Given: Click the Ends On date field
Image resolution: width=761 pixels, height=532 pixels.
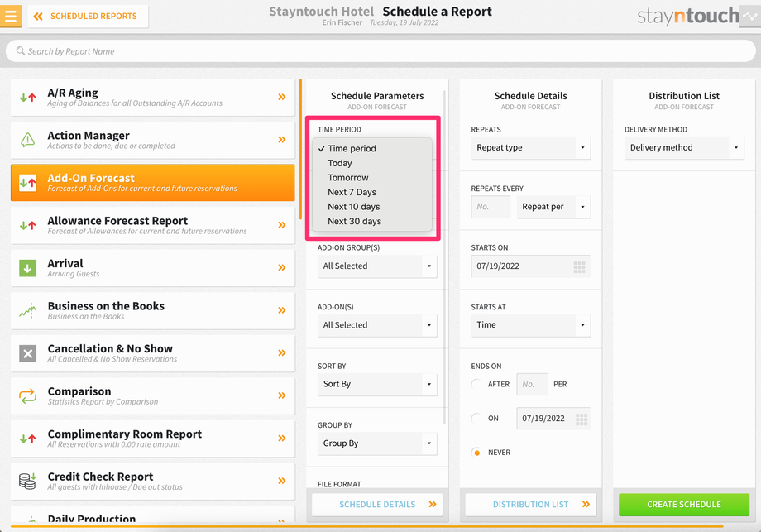Looking at the screenshot, I should pyautogui.click(x=553, y=419).
